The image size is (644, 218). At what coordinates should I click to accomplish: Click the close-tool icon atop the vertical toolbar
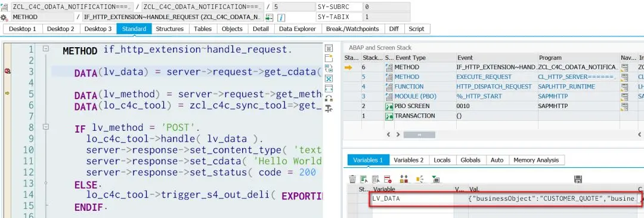[329, 48]
